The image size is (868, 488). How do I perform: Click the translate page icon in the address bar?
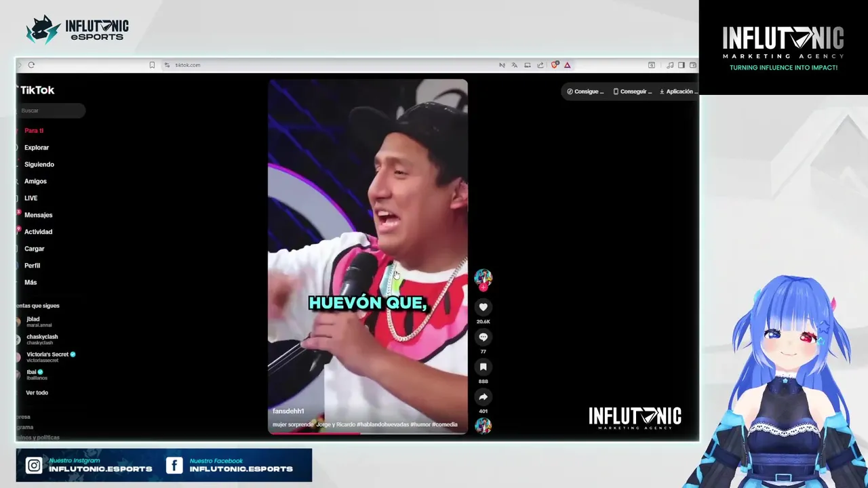coord(515,65)
